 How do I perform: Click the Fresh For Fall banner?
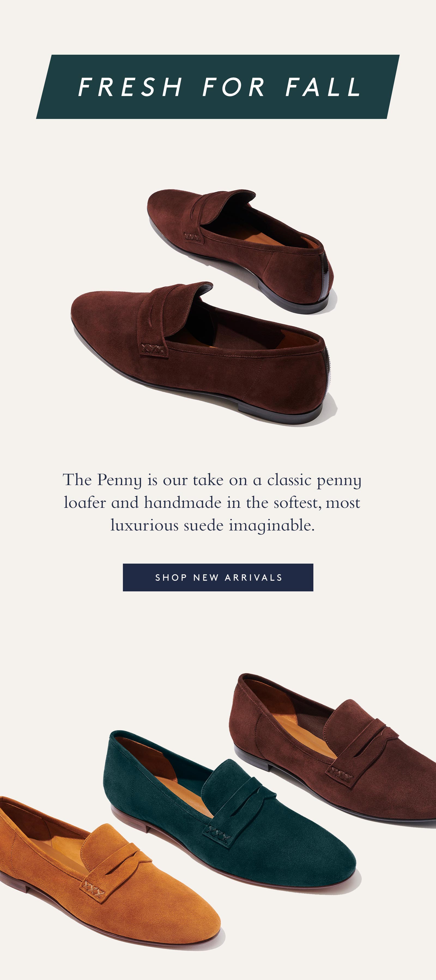[x=218, y=87]
